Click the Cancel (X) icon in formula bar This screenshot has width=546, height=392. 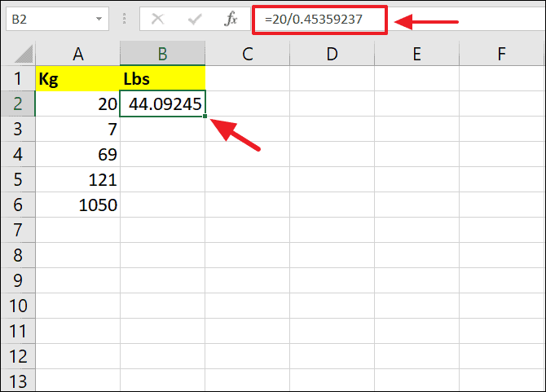[158, 19]
